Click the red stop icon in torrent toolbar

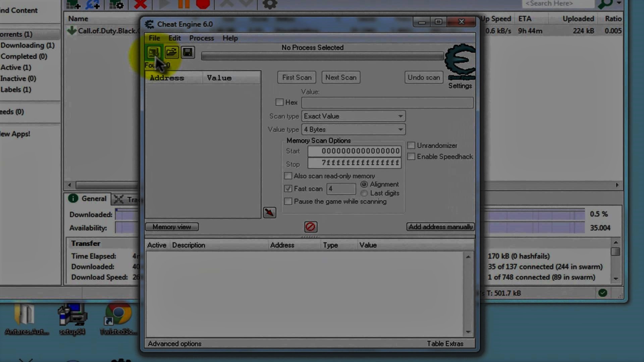(x=203, y=4)
